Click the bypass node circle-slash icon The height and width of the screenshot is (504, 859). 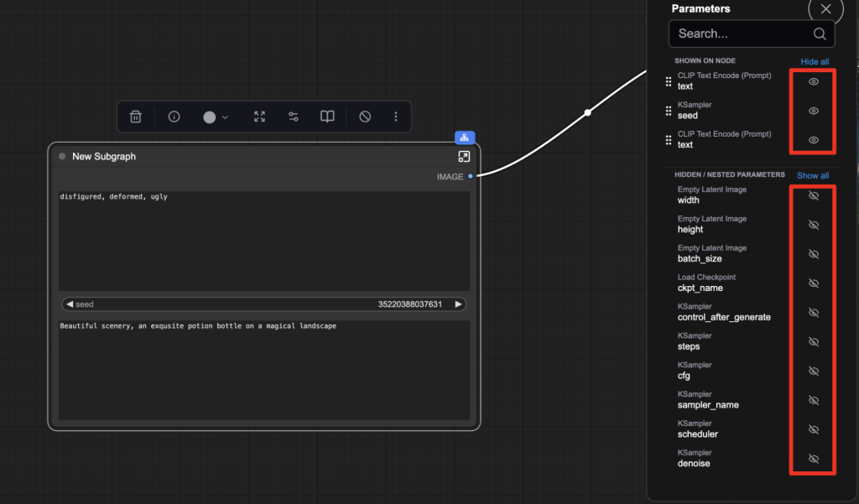pos(365,117)
